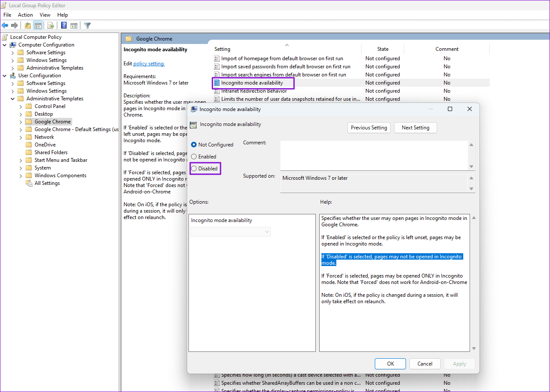Click the Next Setting button

coord(415,127)
